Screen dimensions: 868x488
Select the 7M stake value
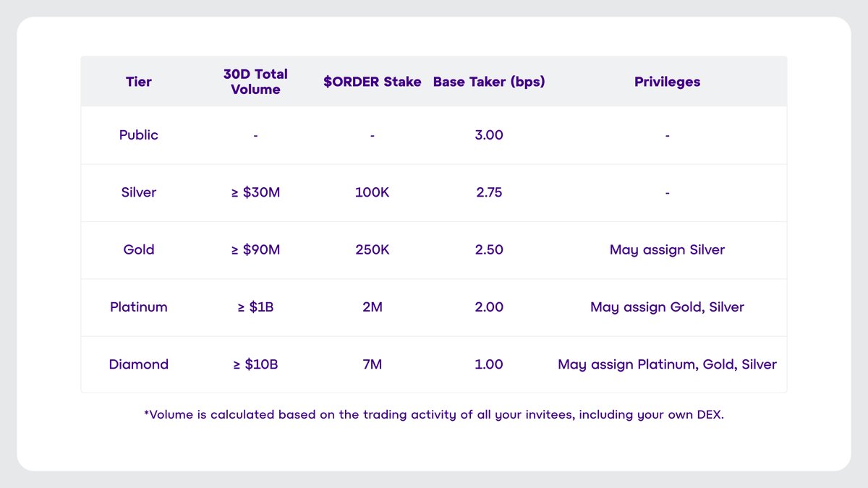(372, 364)
